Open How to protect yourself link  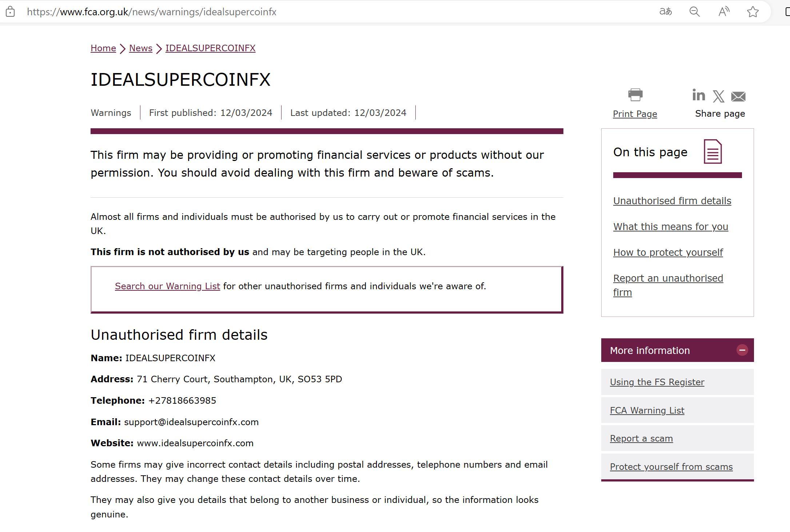click(668, 253)
